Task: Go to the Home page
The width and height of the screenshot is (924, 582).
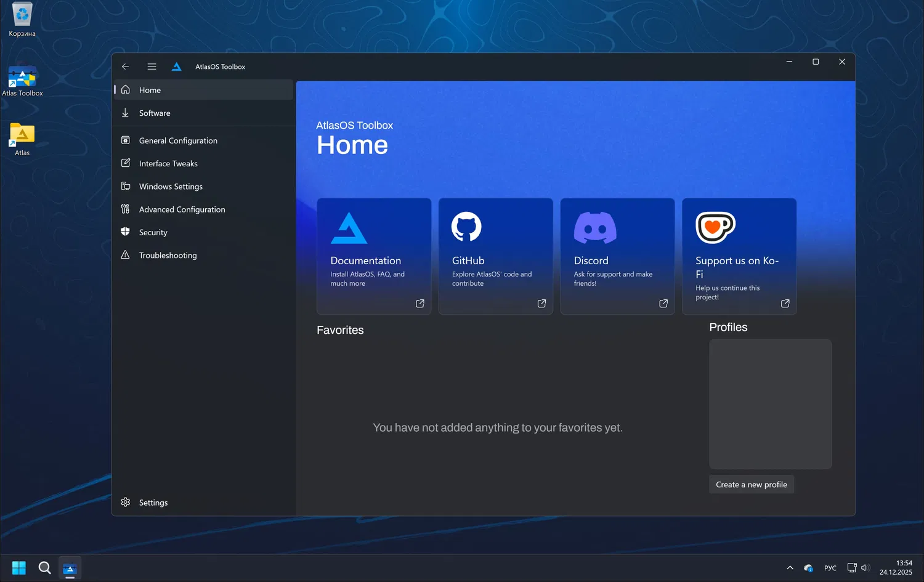Action: pyautogui.click(x=203, y=90)
